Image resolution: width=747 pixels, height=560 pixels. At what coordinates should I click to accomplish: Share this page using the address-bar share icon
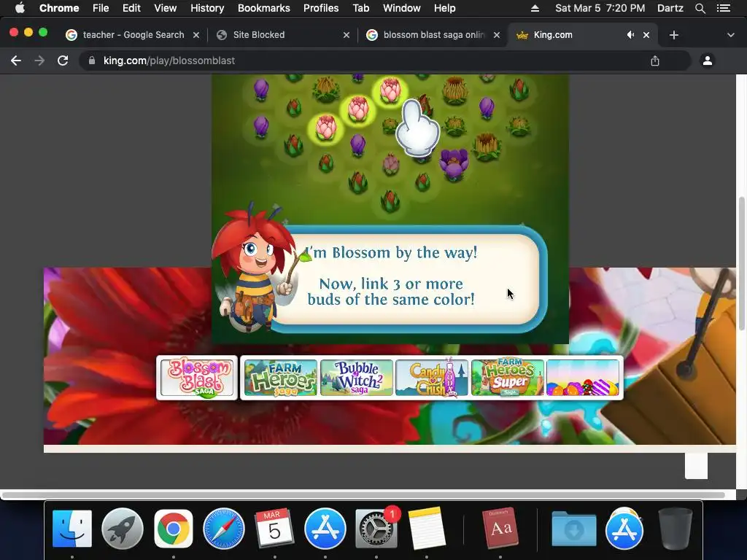655,61
